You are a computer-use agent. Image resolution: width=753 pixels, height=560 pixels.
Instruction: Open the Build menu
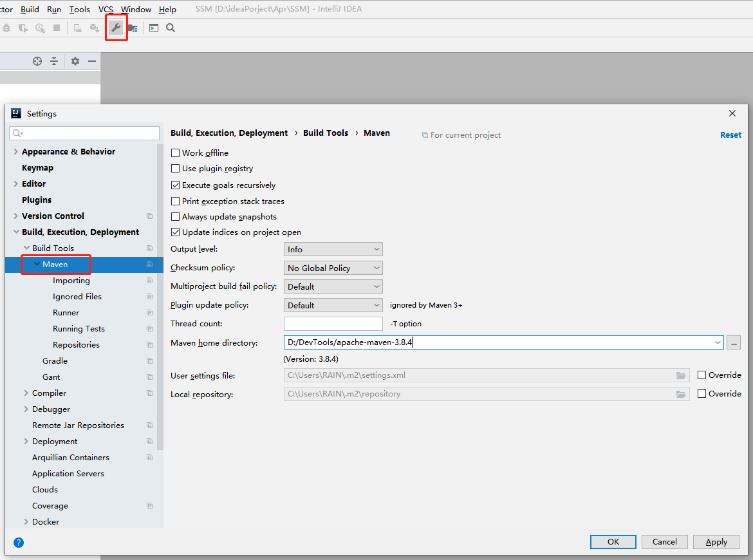(x=30, y=9)
